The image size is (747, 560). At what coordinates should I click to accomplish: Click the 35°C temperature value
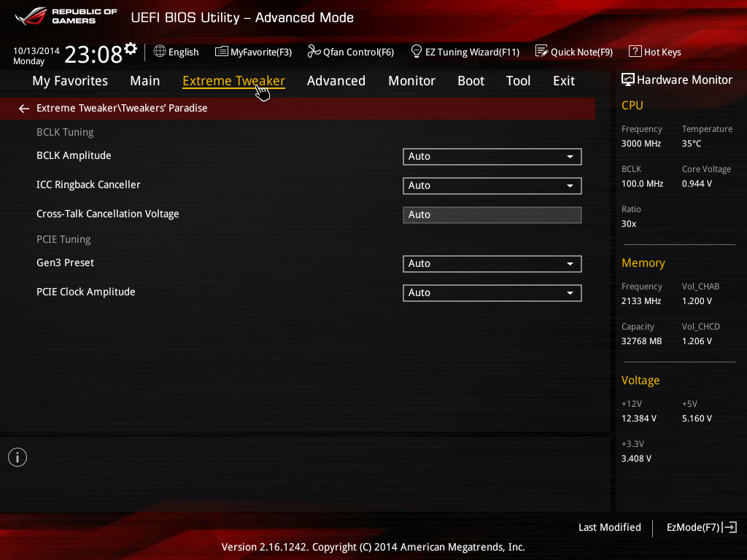(x=692, y=144)
